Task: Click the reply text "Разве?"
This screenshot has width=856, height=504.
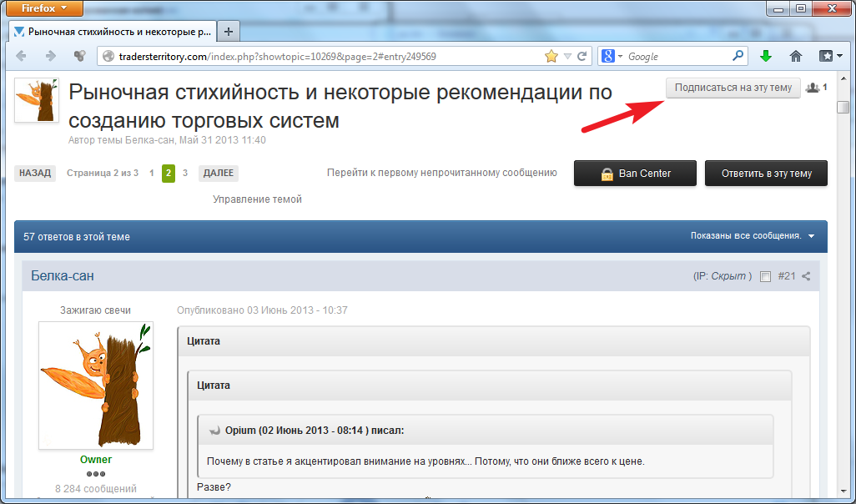Action: point(214,487)
